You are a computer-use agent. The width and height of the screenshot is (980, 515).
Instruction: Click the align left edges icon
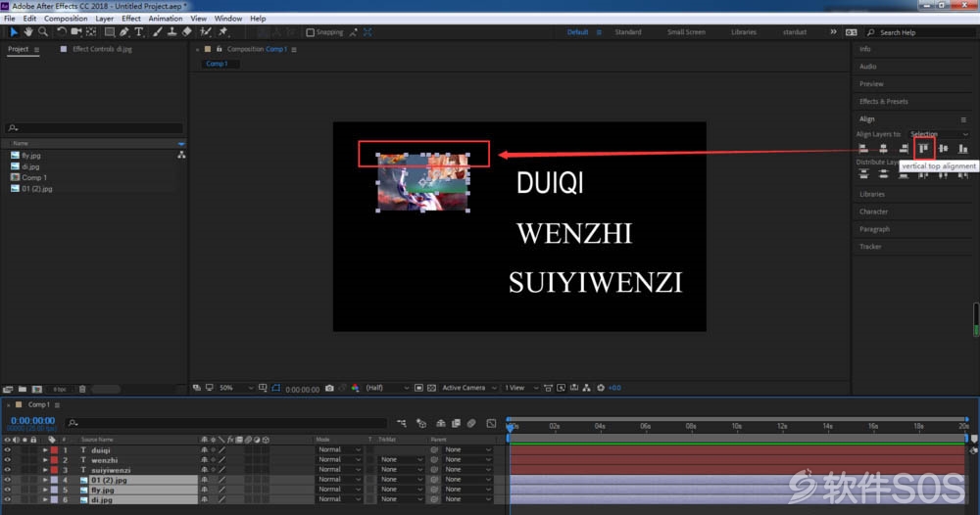(x=863, y=149)
